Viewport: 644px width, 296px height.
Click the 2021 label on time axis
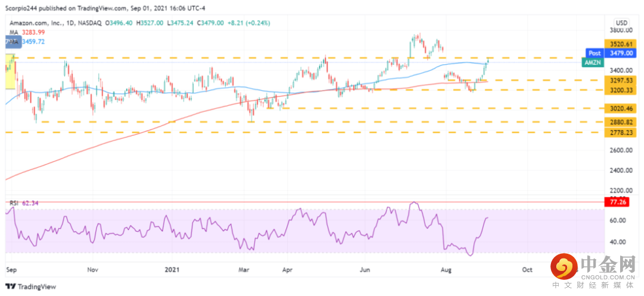(x=172, y=270)
